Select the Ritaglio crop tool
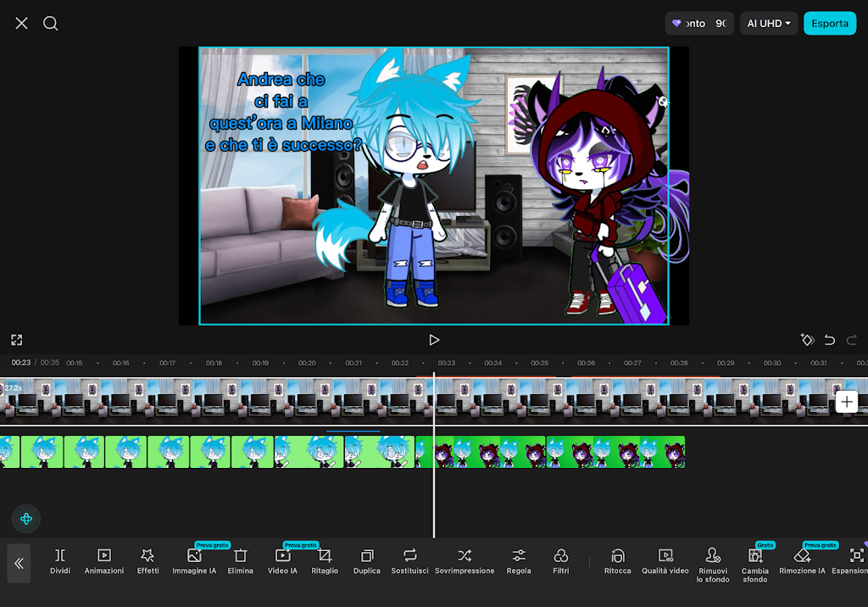This screenshot has width=868, height=607. pyautogui.click(x=325, y=561)
